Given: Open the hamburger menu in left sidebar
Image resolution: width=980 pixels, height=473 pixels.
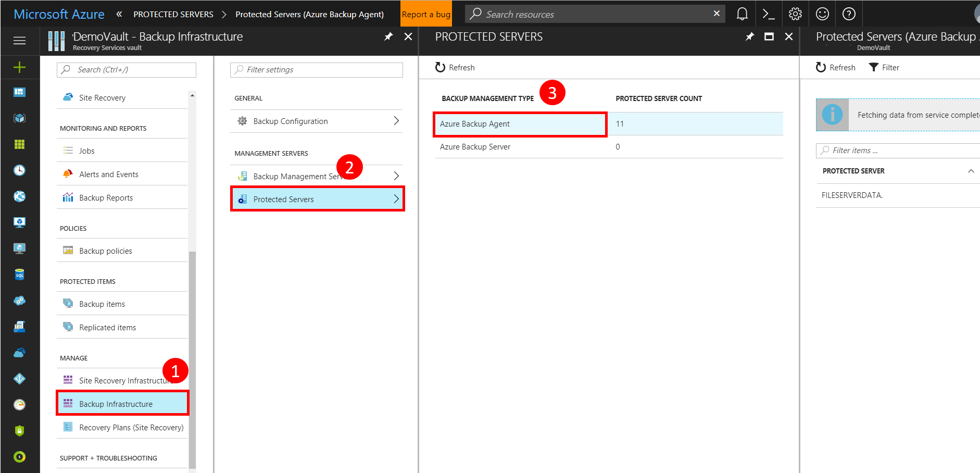Looking at the screenshot, I should click(x=19, y=41).
